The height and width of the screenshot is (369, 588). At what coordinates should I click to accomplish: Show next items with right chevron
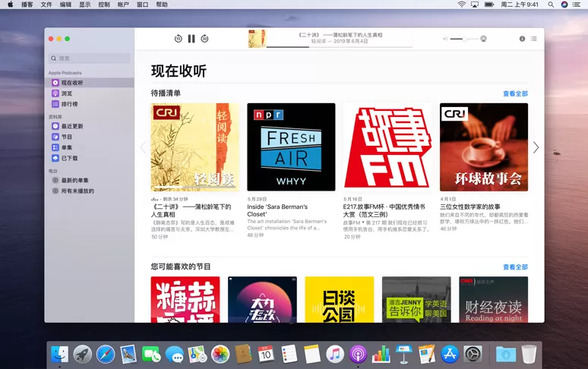(x=536, y=147)
